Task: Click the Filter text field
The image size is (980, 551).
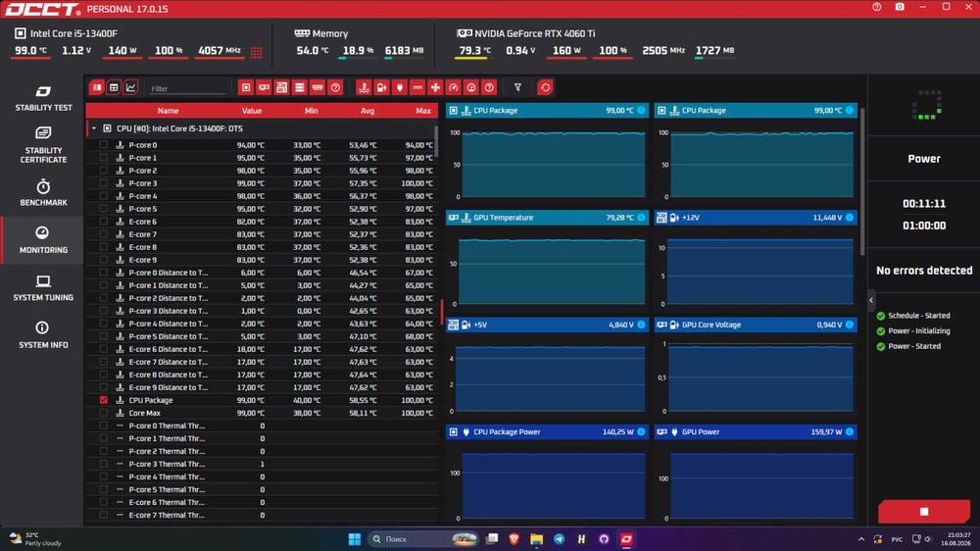Action: point(187,89)
